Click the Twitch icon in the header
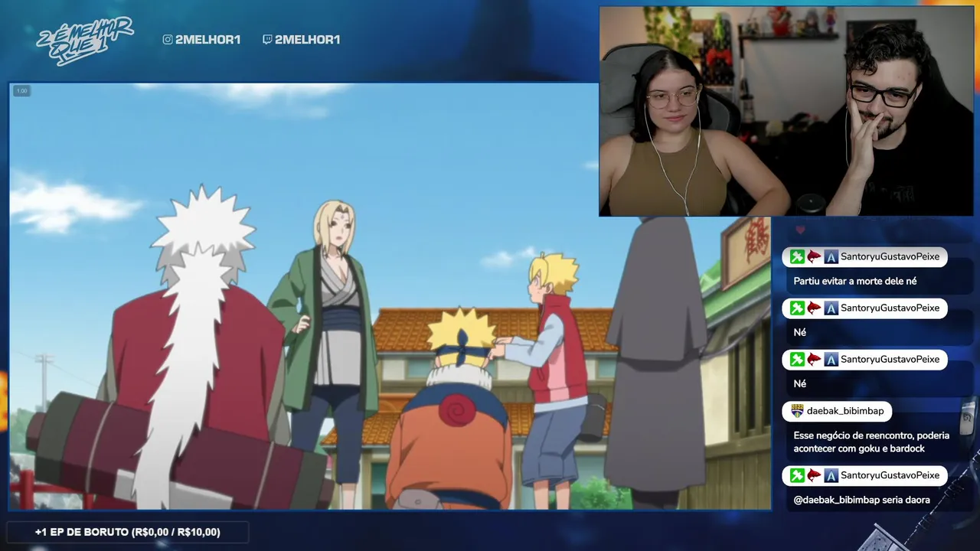The height and width of the screenshot is (551, 980). point(267,40)
